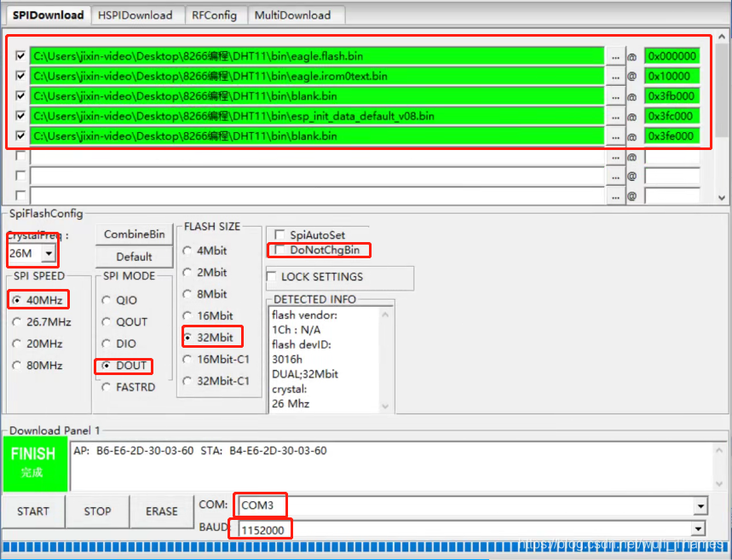The width and height of the screenshot is (732, 560).
Task: Uncheck the blank.bin checkbox for address 0x3fb000
Action: (20, 95)
